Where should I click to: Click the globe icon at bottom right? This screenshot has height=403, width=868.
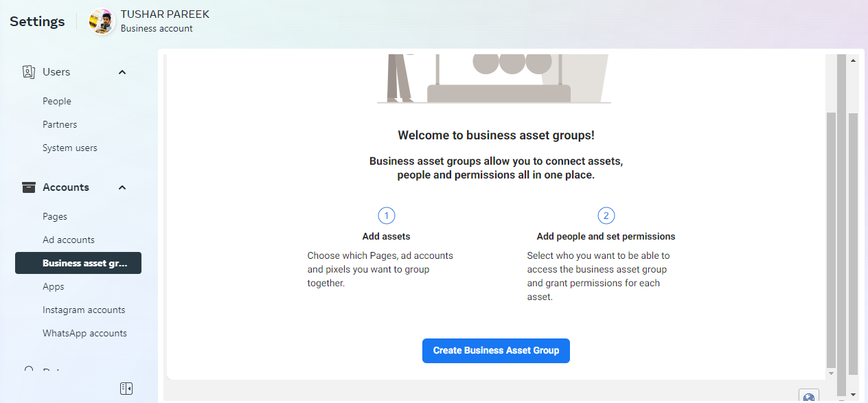[x=809, y=398]
